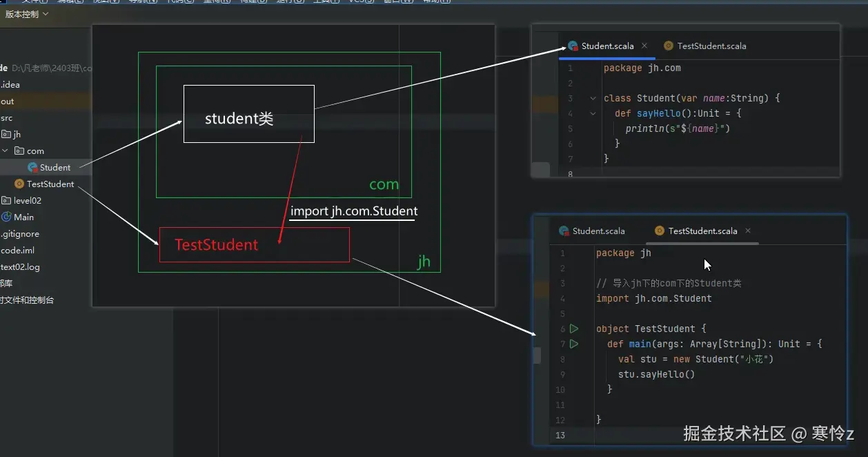Image resolution: width=868 pixels, height=457 pixels.
Task: Click the println(s"${name}") code line
Action: pyautogui.click(x=678, y=128)
